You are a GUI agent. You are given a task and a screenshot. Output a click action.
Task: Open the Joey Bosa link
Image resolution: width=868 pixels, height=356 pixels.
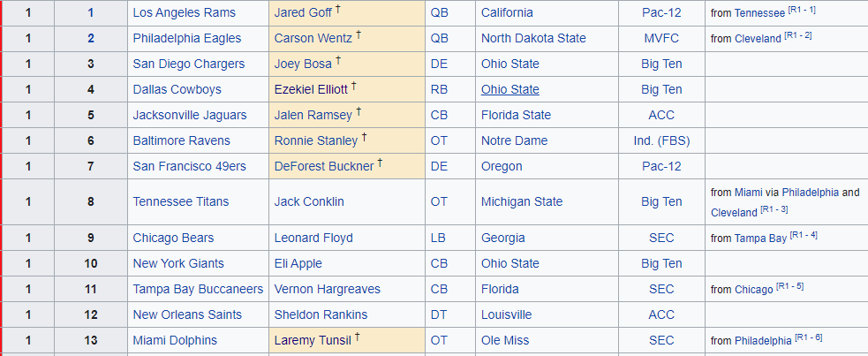click(x=303, y=64)
